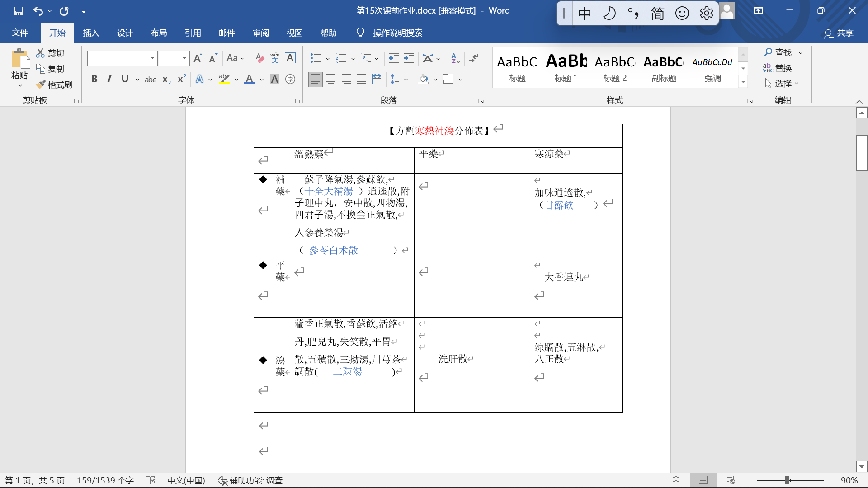This screenshot has height=488, width=868.
Task: Click the Redo icon in quick access
Action: pos(64,11)
